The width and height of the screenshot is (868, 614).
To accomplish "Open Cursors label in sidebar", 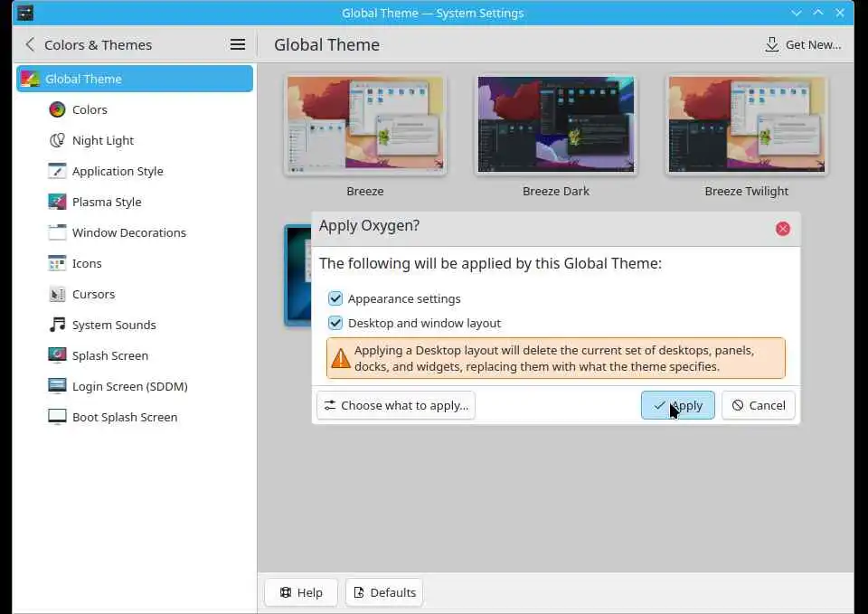I will tap(93, 294).
